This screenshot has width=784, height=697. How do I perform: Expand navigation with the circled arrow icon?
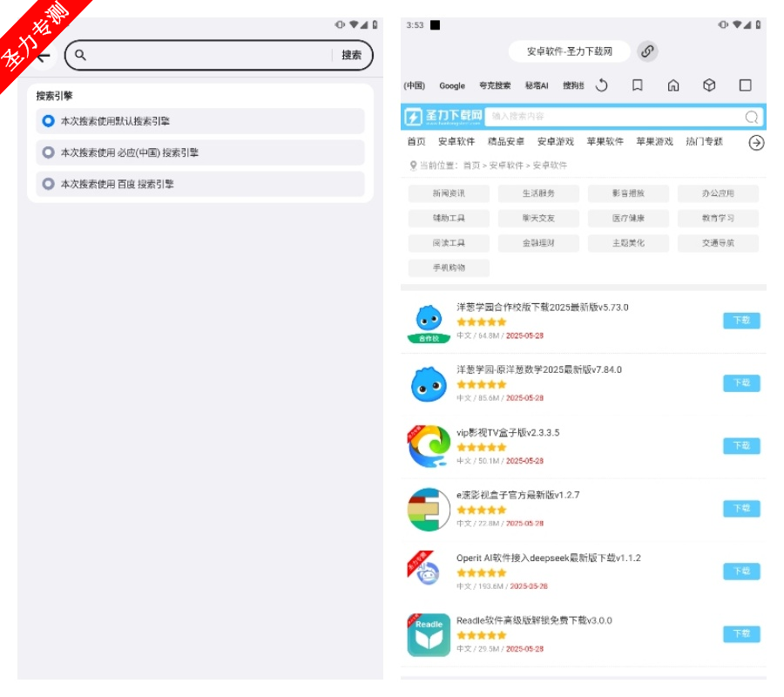pyautogui.click(x=756, y=143)
